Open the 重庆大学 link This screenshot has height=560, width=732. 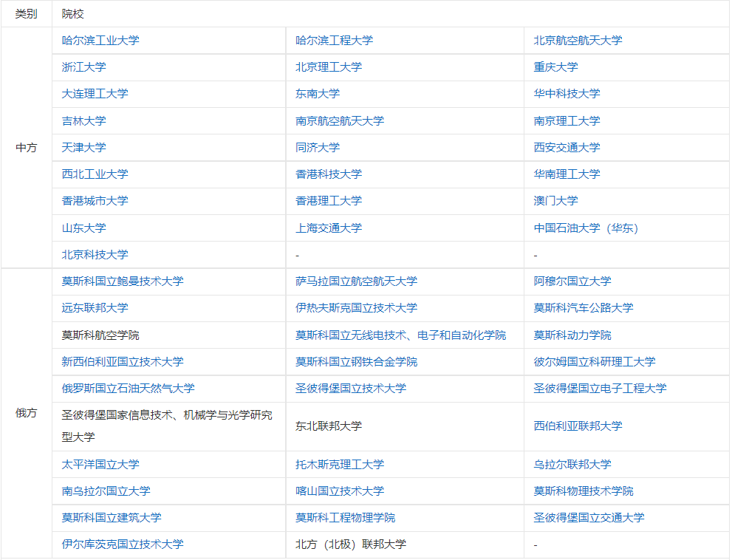tap(556, 67)
